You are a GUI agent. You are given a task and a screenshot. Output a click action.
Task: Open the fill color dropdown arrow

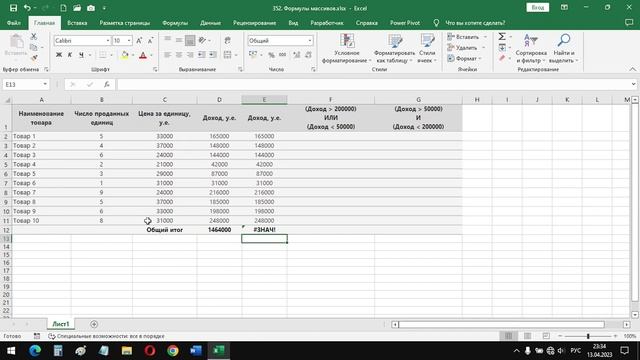tap(133, 55)
